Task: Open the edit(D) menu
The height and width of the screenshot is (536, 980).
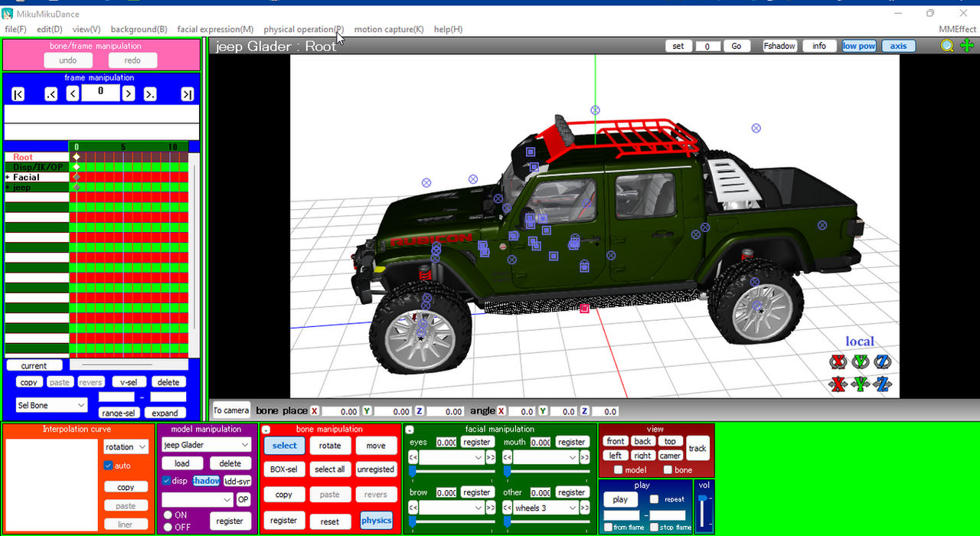Action: [x=50, y=29]
